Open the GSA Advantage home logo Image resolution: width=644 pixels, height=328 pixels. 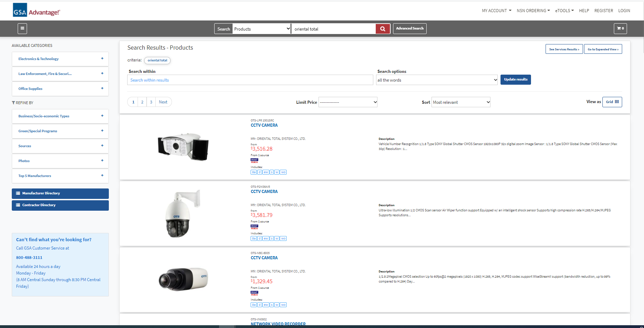click(36, 10)
